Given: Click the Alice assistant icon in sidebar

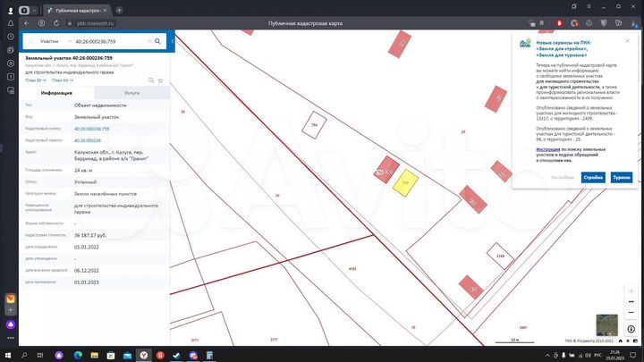Looking at the screenshot, I should [x=11, y=324].
